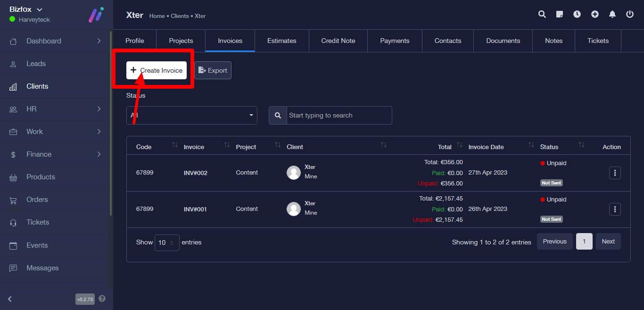Viewport: 644px width, 310px height.
Task: Open the notifications bell
Action: (x=612, y=14)
